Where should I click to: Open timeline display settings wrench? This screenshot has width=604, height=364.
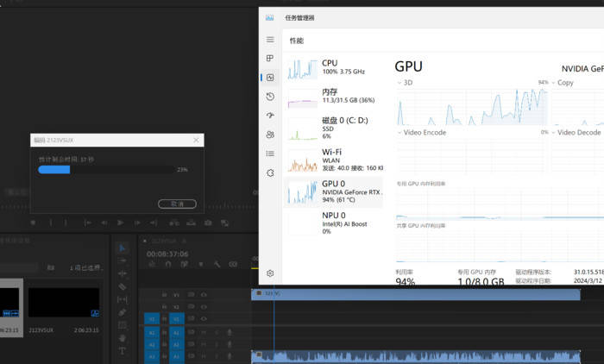coord(217,264)
